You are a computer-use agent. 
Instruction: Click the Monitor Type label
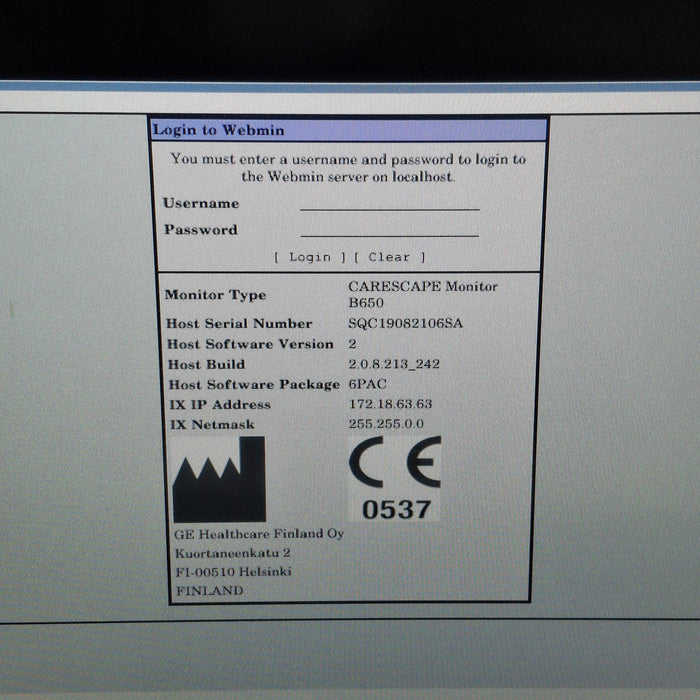click(215, 295)
